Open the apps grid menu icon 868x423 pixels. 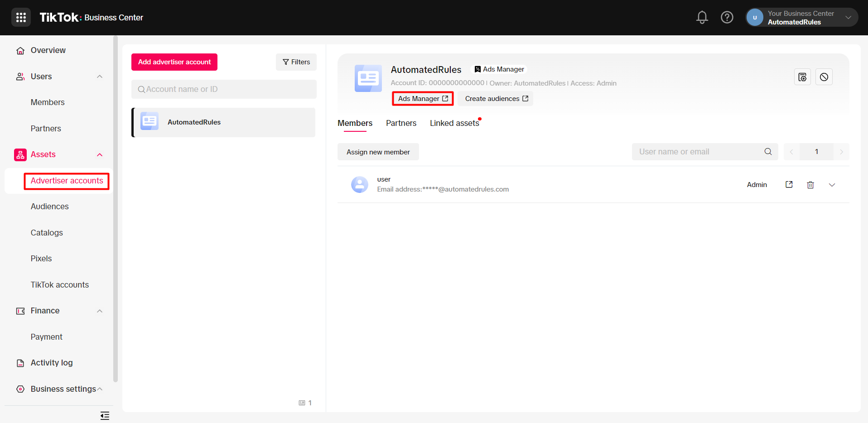pyautogui.click(x=21, y=17)
